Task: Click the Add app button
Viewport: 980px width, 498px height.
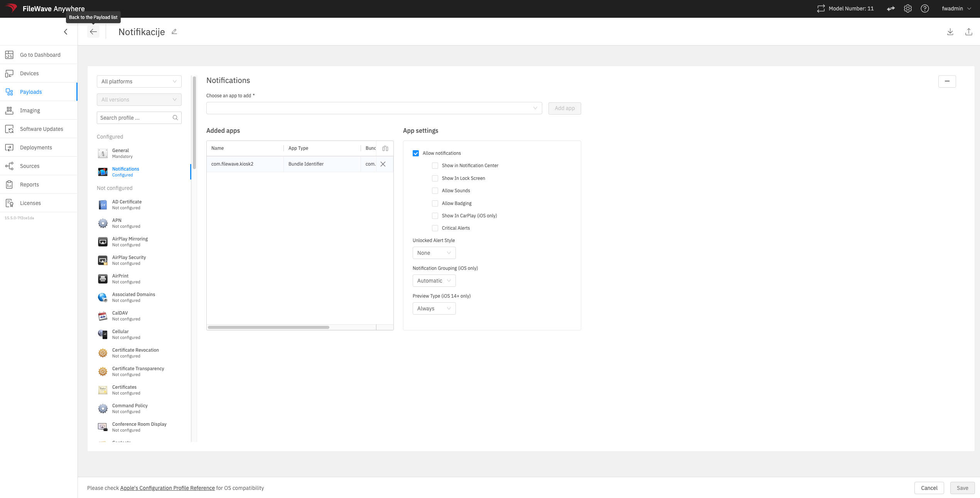Action: click(x=565, y=108)
